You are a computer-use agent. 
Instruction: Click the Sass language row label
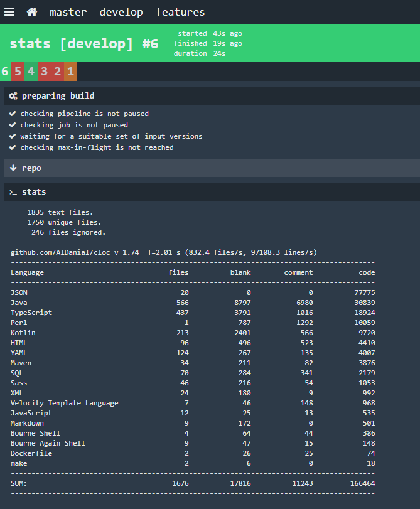(18, 383)
